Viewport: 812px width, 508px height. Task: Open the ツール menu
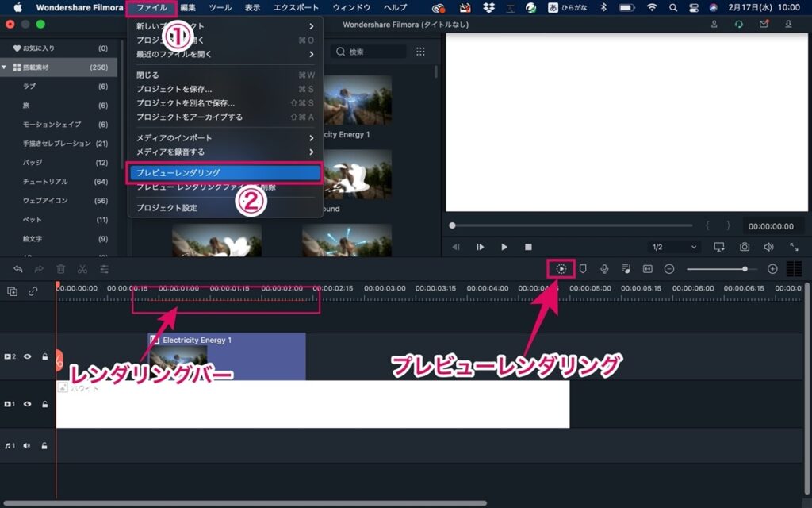220,8
